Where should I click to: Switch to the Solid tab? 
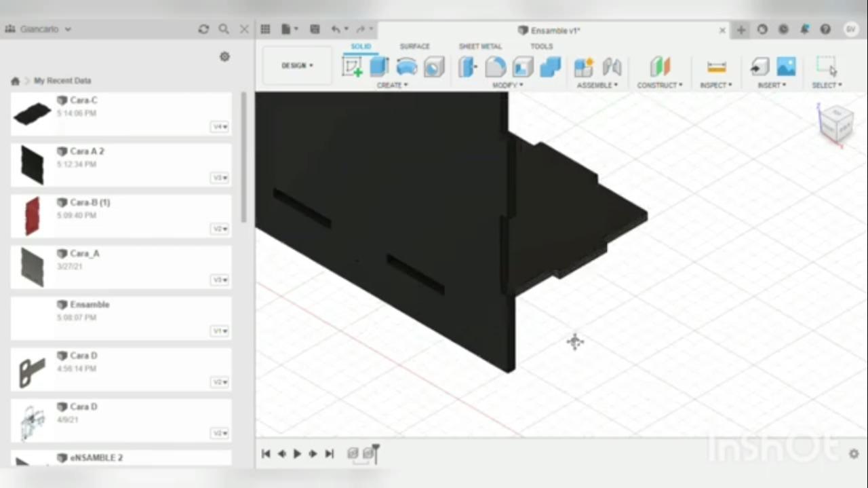(361, 46)
